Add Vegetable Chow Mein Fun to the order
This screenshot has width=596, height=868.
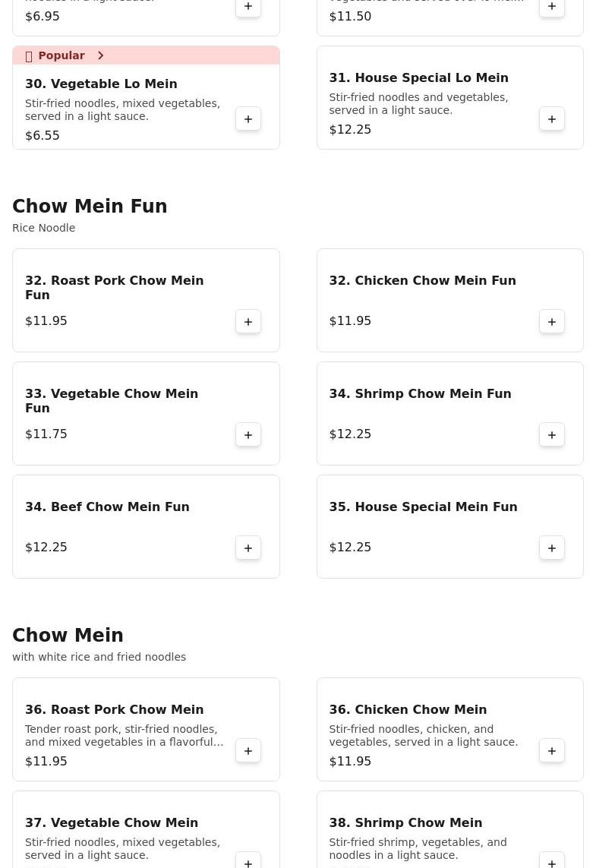[x=248, y=434]
